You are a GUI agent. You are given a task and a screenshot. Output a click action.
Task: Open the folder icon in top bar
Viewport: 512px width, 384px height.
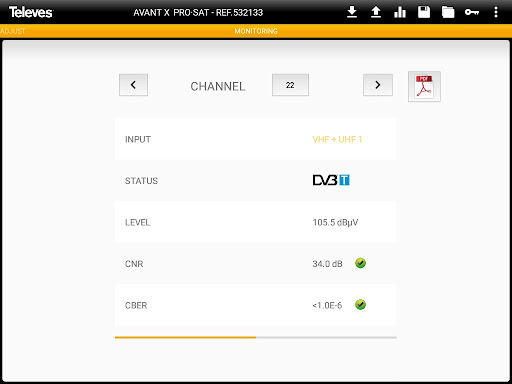[448, 12]
